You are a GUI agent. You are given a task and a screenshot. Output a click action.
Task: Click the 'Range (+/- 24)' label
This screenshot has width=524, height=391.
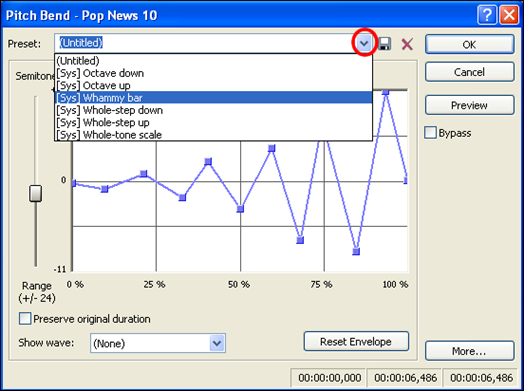[37, 291]
